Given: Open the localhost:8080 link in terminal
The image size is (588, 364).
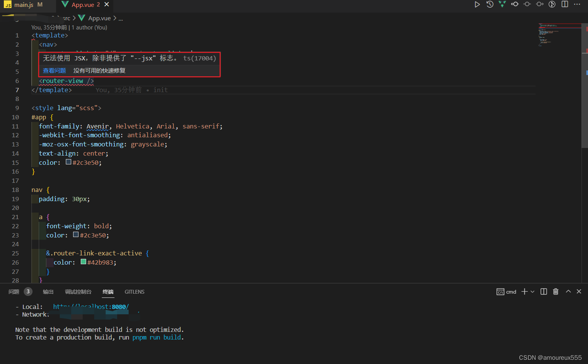Looking at the screenshot, I should [x=91, y=307].
